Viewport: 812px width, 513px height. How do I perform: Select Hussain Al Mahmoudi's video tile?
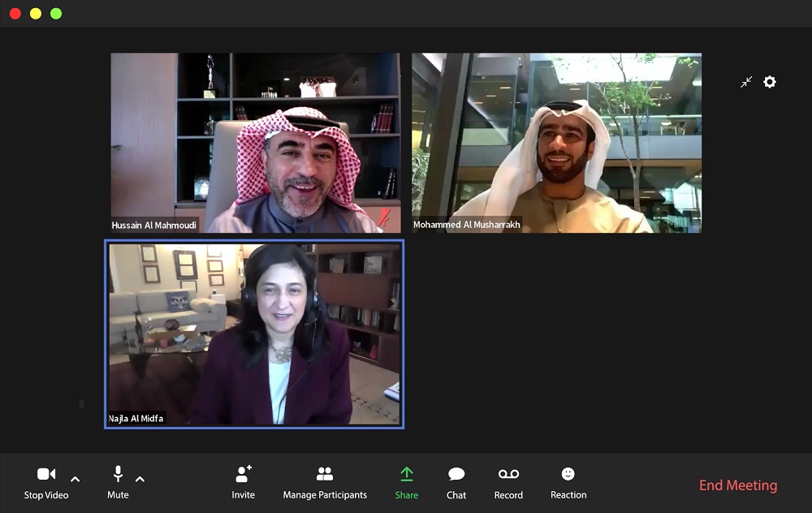(x=256, y=143)
